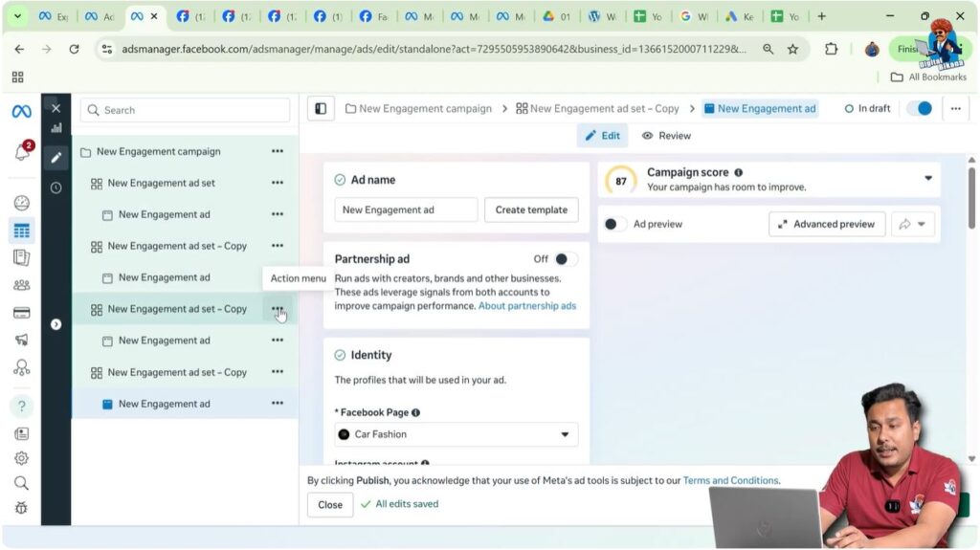Select the pencil edit icon in dark strip
This screenshot has width=980, height=550.
click(56, 158)
